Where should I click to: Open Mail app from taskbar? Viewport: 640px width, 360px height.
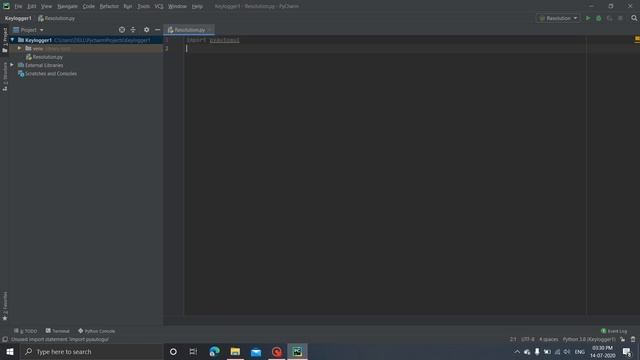pyautogui.click(x=256, y=351)
